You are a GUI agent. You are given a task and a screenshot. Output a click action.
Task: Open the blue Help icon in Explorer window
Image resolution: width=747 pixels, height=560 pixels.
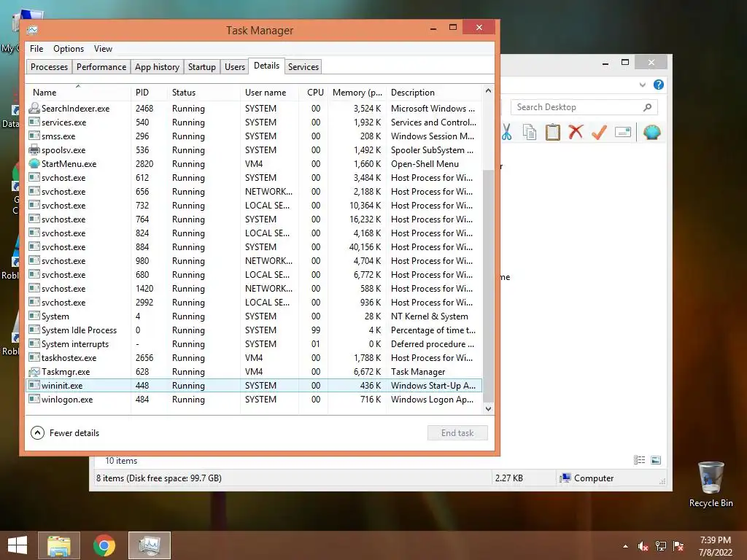(659, 85)
